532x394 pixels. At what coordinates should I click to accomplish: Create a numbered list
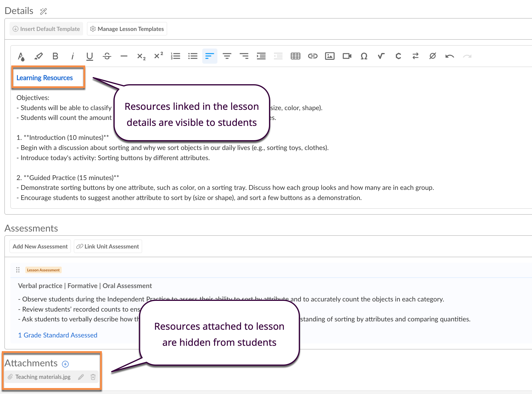tap(175, 56)
